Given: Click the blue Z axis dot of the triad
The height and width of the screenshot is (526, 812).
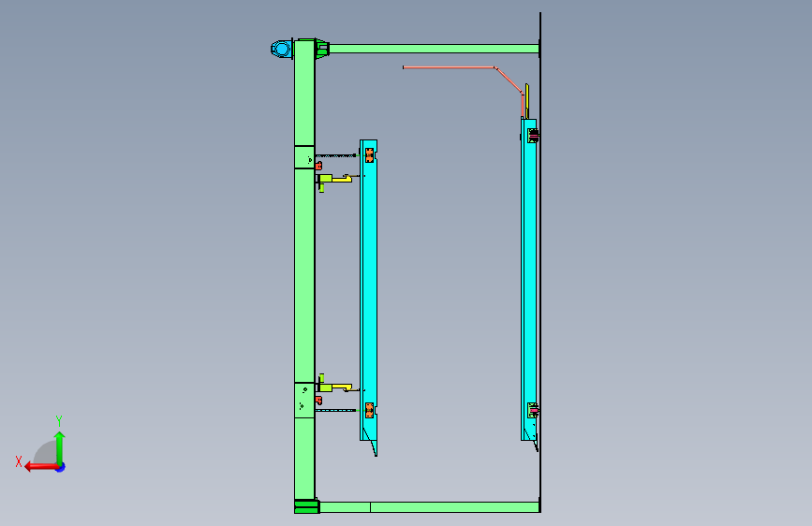Looking at the screenshot, I should click(x=61, y=467).
